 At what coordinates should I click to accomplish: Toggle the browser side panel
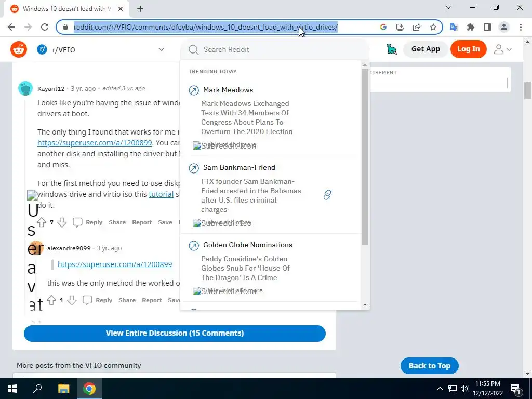pyautogui.click(x=487, y=27)
